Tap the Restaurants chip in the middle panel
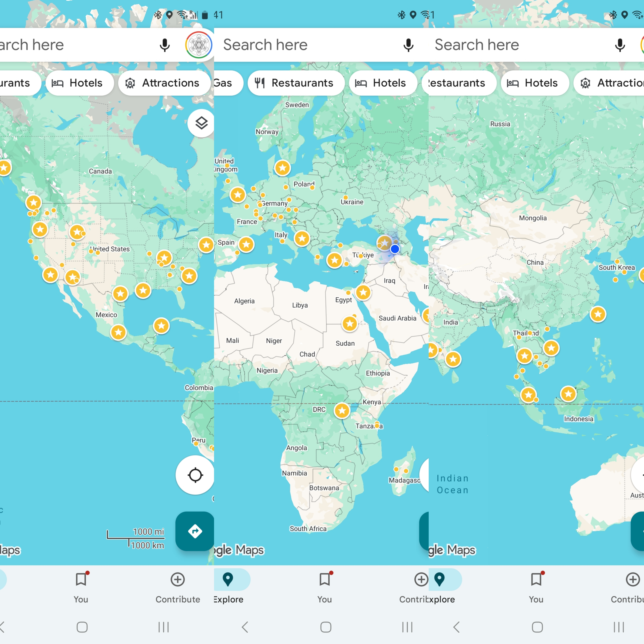Screen dimensions: 644x644 [x=296, y=83]
